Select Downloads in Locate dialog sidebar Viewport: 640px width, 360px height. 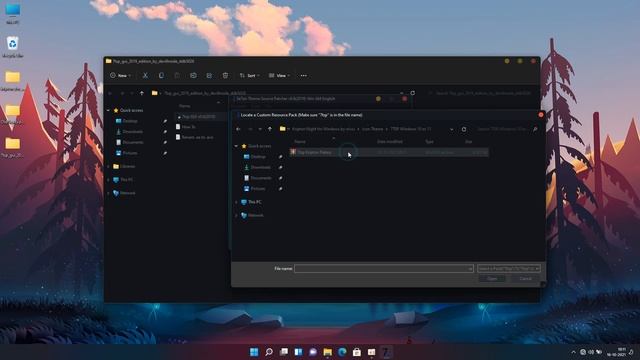(x=258, y=167)
